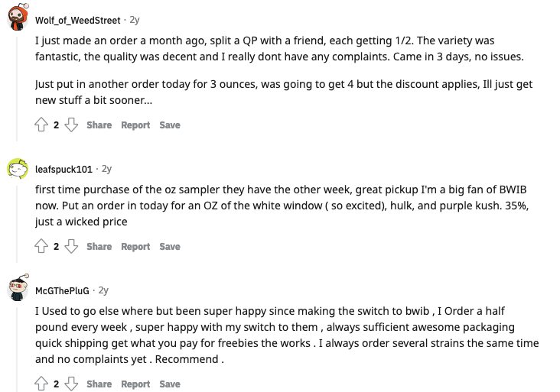The height and width of the screenshot is (392, 560).
Task: Collapse Wolf_of_WeedStreet's comment thread line
Action: click(17, 89)
